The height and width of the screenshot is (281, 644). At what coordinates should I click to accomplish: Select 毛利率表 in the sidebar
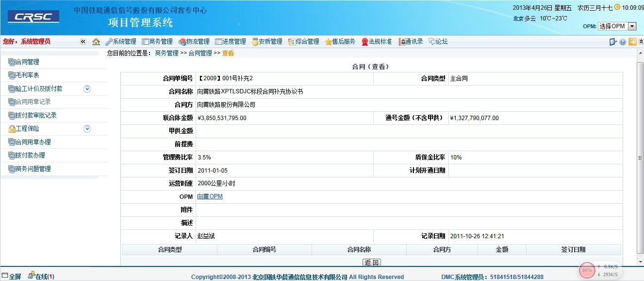coord(27,75)
